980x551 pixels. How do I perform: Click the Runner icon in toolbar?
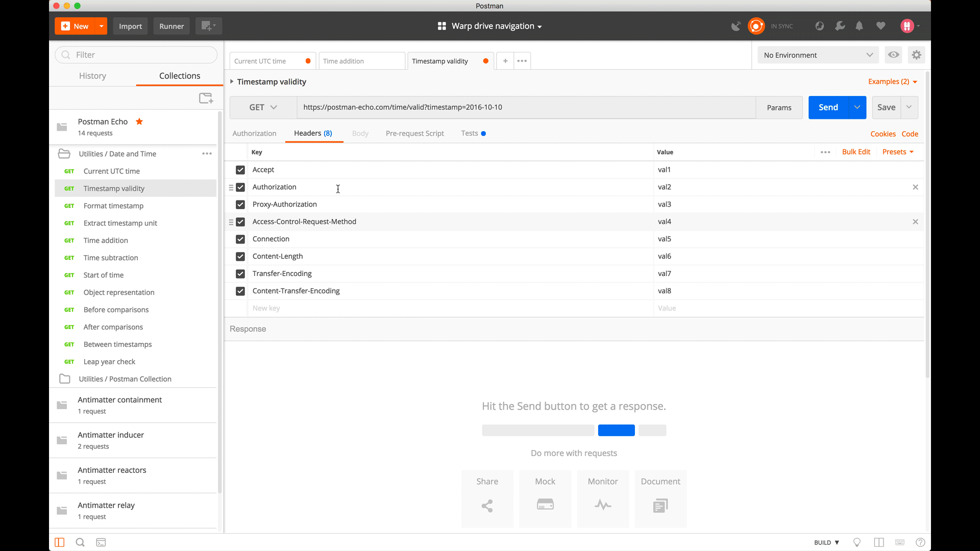(x=171, y=26)
